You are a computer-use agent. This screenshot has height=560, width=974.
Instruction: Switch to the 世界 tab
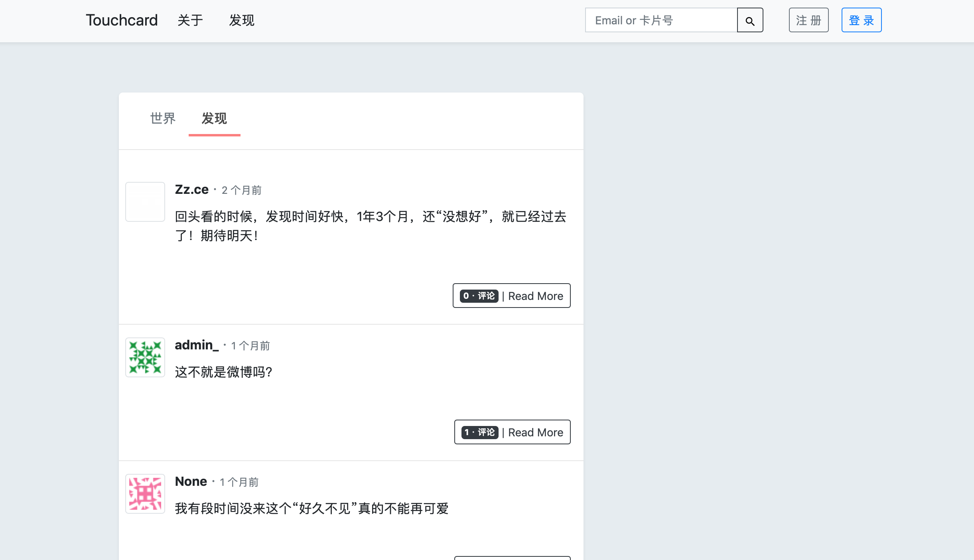(x=163, y=118)
